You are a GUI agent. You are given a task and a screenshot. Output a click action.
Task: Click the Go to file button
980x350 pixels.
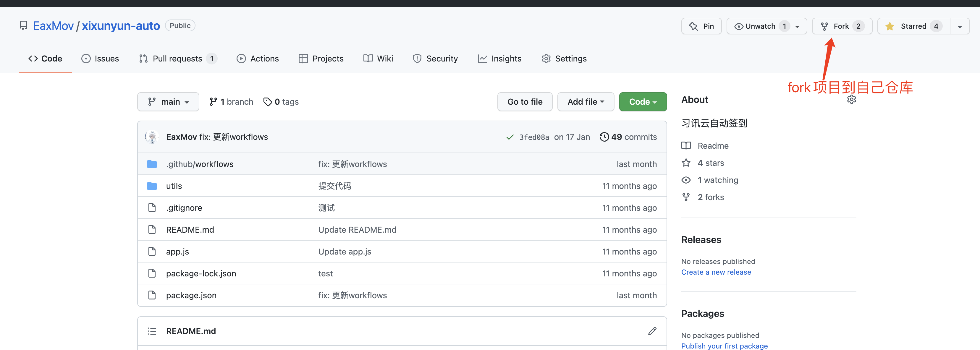[525, 102]
